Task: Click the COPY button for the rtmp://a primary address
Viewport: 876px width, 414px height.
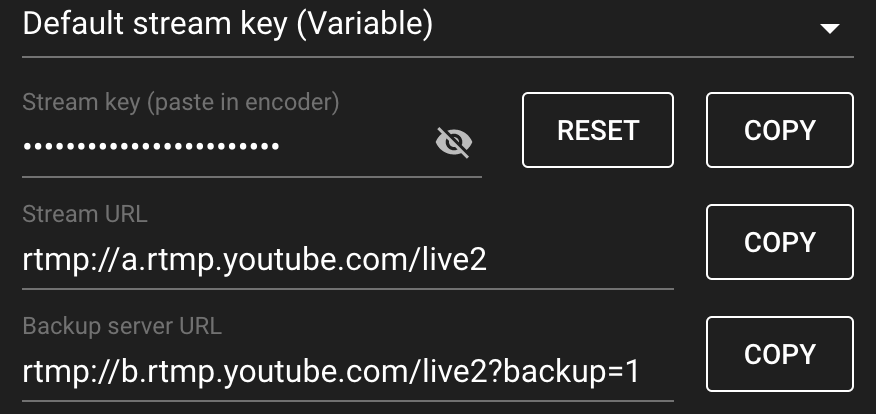Action: pyautogui.click(x=780, y=242)
